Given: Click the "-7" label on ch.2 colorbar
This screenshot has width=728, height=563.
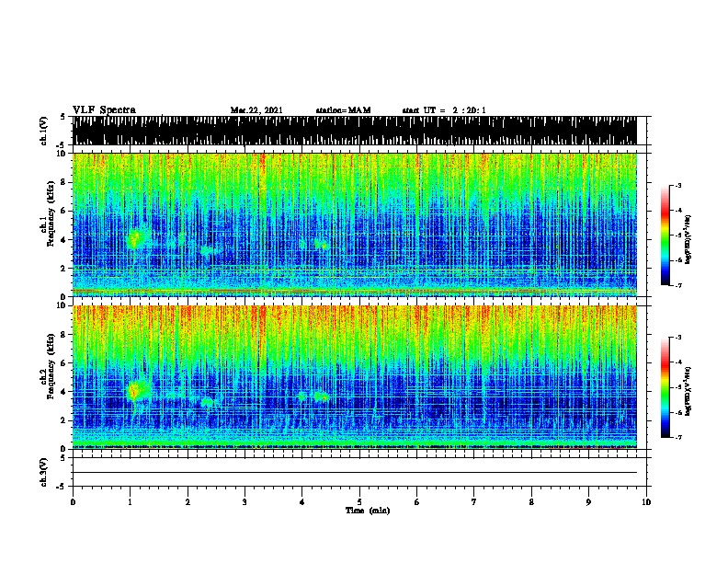Looking at the screenshot, I should tap(678, 437).
